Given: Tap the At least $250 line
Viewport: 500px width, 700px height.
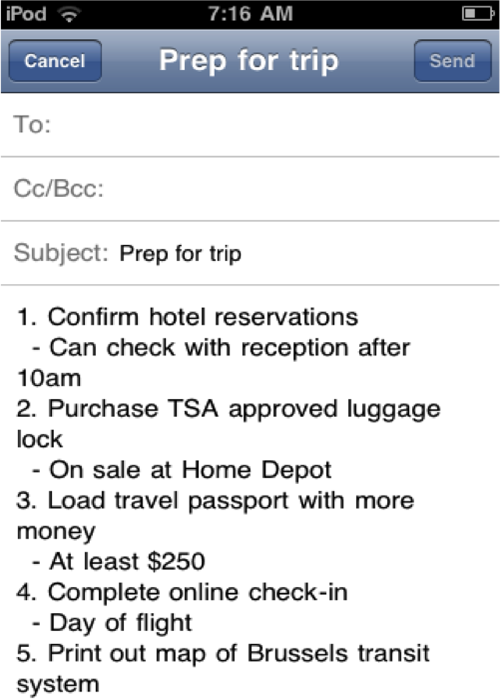Looking at the screenshot, I should [118, 562].
